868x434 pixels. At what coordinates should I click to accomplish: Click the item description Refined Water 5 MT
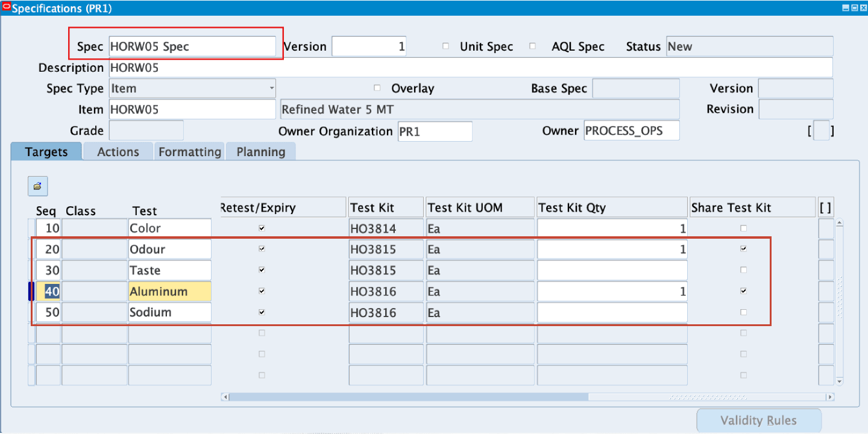coord(480,109)
